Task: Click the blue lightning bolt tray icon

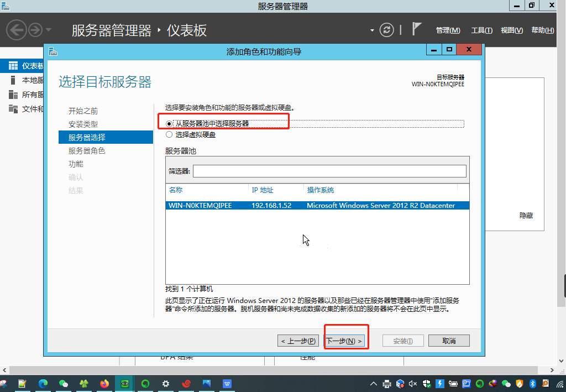Action: point(439,384)
